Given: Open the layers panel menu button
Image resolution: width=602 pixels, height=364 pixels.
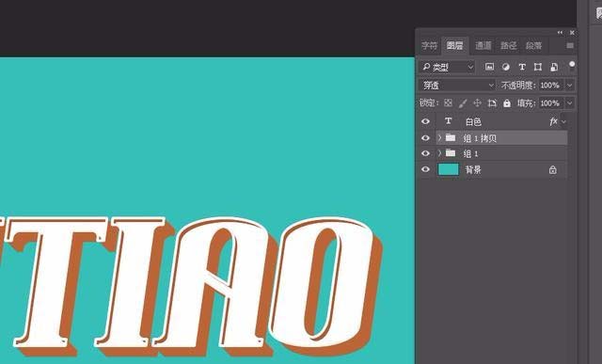Looking at the screenshot, I should (x=570, y=46).
